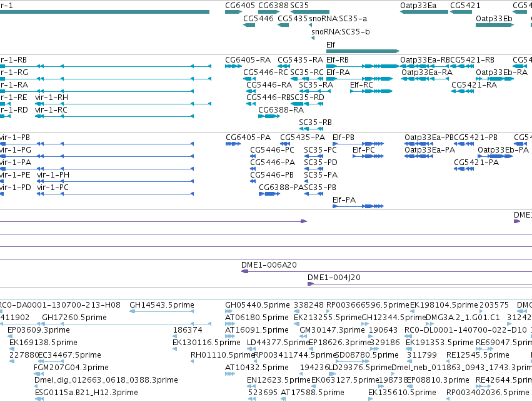
Task: Select EST label GH05440.5prime
Action: [x=258, y=305]
